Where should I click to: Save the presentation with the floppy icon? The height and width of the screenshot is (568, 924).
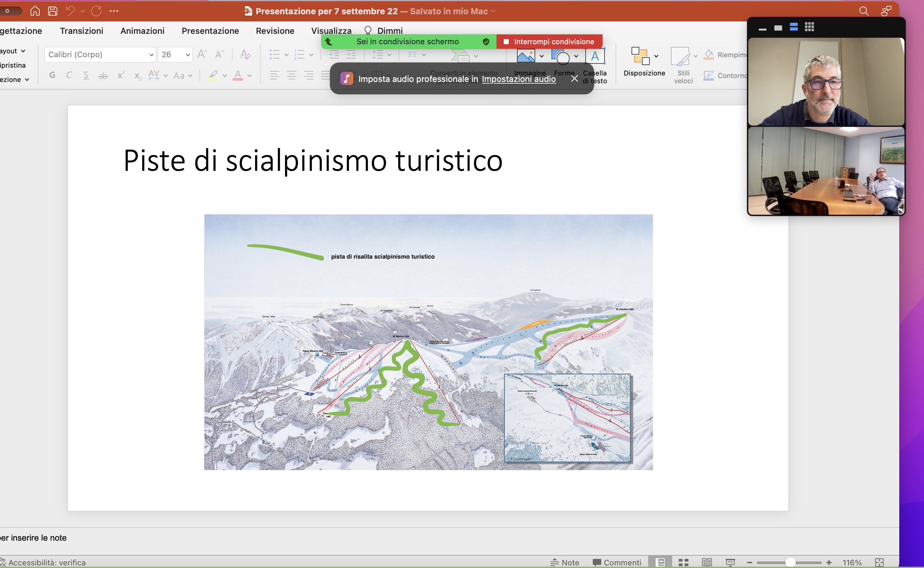click(53, 11)
